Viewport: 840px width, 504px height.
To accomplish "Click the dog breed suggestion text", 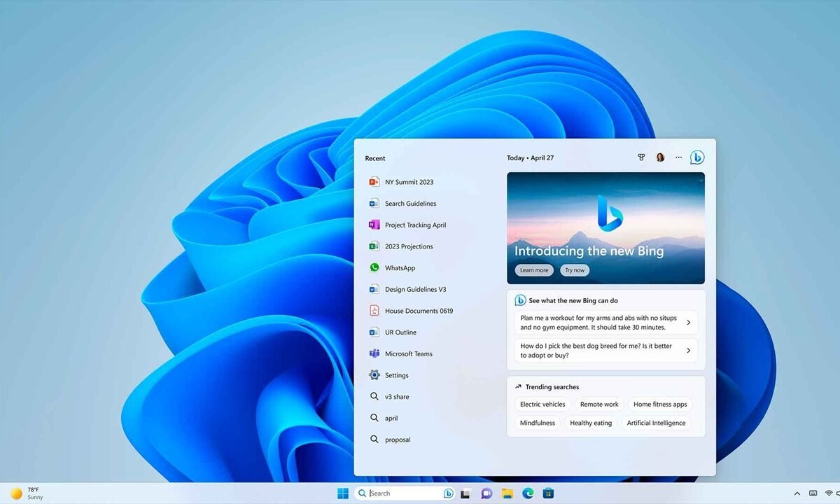I will (596, 351).
